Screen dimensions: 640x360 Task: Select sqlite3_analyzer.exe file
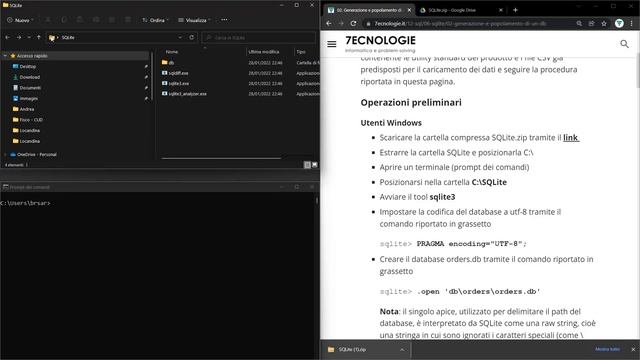pos(187,93)
